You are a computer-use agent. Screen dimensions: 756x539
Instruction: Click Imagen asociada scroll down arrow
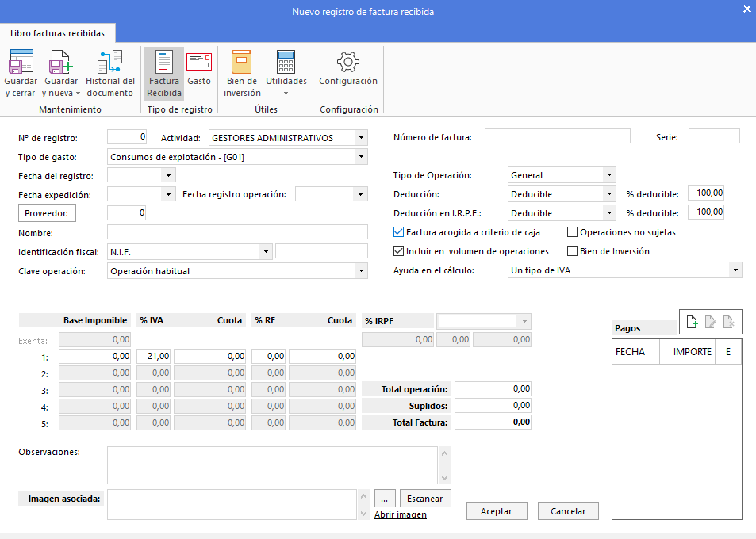click(x=364, y=514)
